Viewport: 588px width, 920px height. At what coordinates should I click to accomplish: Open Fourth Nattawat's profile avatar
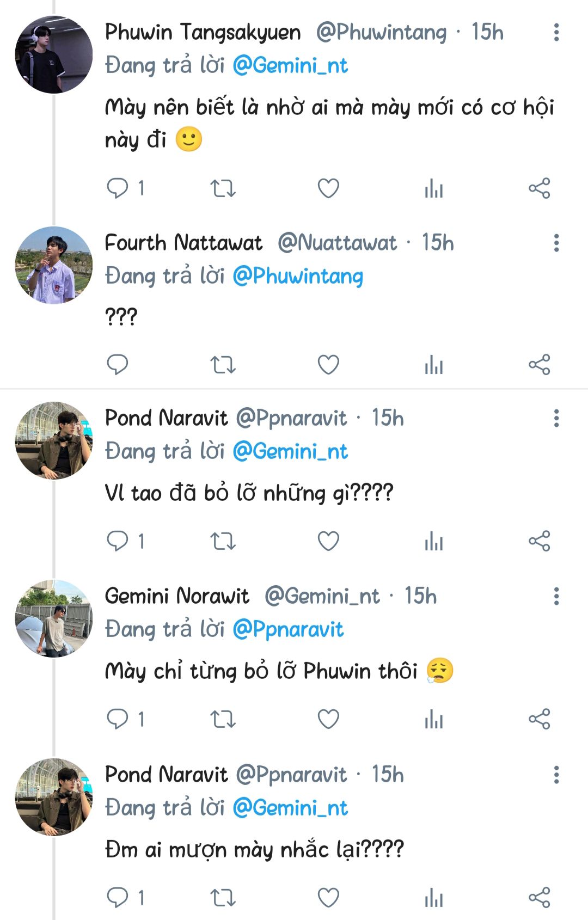point(53,265)
